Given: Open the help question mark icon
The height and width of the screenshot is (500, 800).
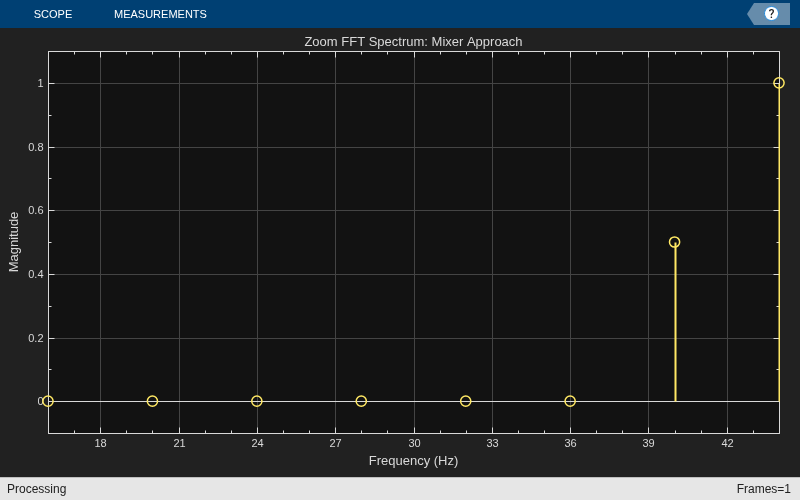Looking at the screenshot, I should click(x=771, y=14).
